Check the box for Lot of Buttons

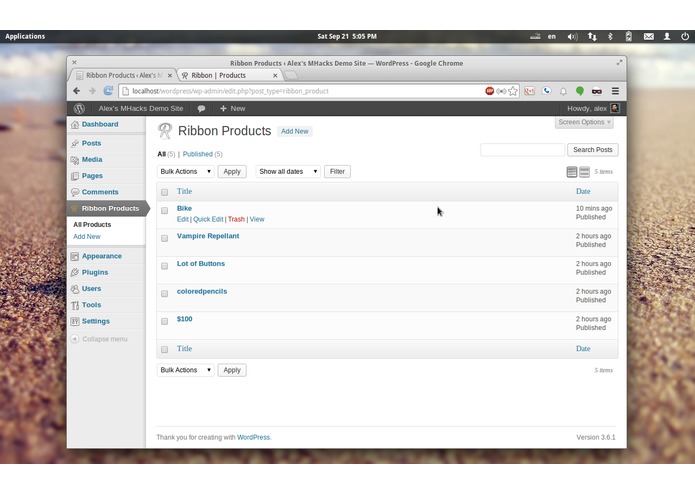(x=164, y=266)
